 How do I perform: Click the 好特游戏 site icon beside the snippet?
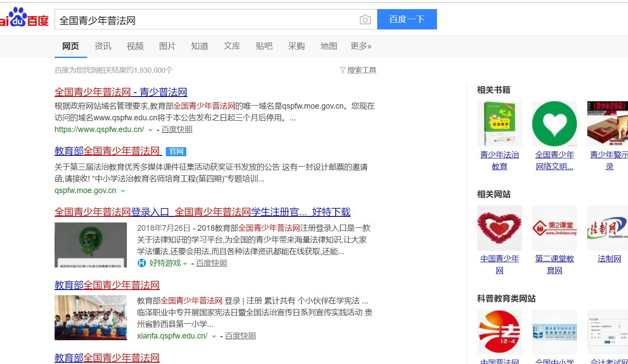tap(141, 263)
